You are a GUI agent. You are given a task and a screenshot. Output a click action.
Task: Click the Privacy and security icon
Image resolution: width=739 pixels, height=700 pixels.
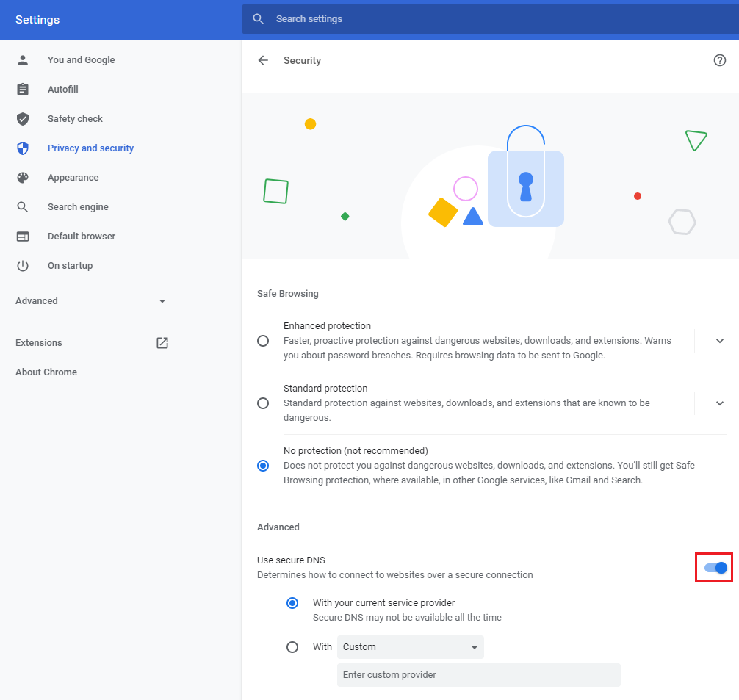pos(23,148)
